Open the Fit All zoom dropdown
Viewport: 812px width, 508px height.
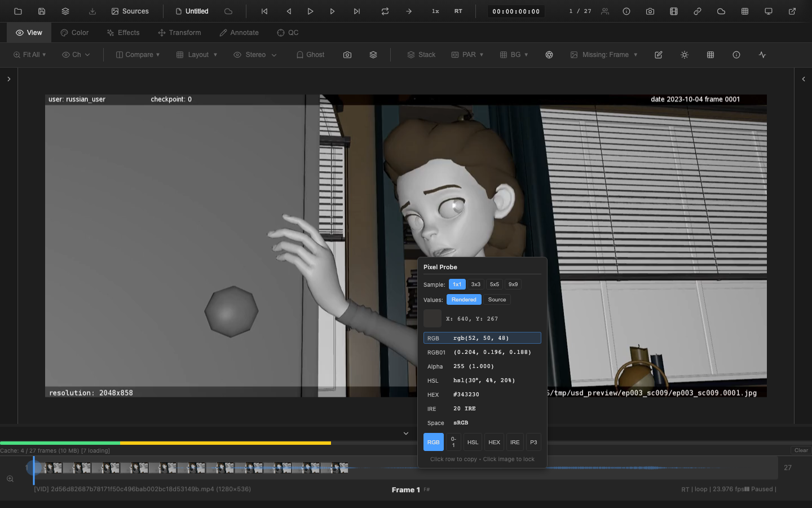coord(29,55)
